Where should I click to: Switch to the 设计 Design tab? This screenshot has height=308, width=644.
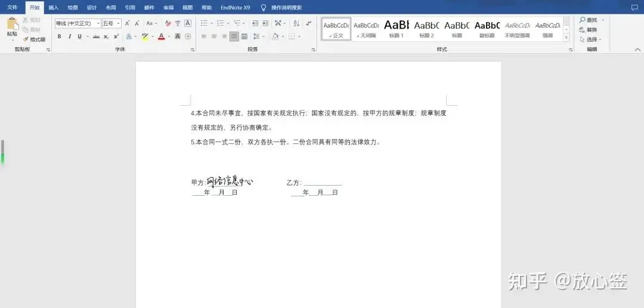pos(92,7)
